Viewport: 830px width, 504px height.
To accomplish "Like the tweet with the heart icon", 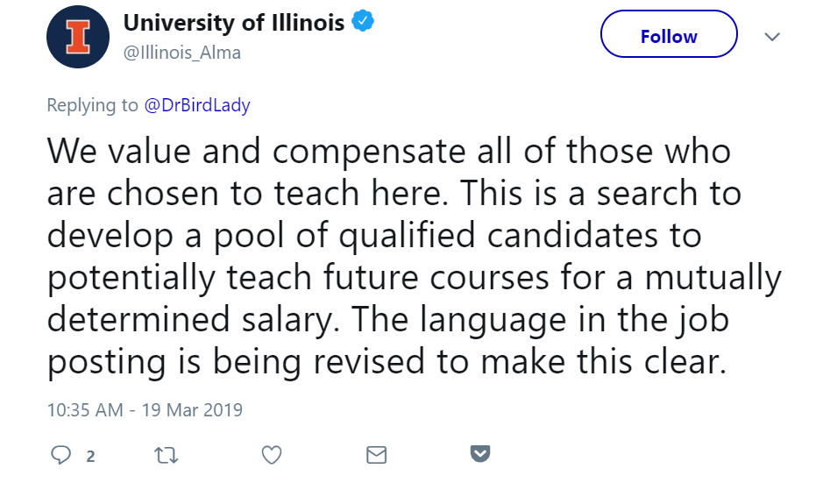I will 272,455.
